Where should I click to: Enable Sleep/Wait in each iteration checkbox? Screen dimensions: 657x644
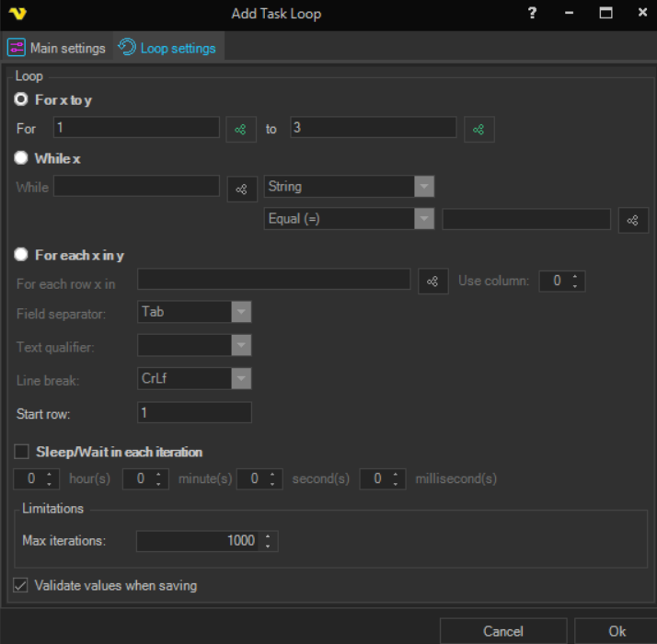click(x=21, y=452)
